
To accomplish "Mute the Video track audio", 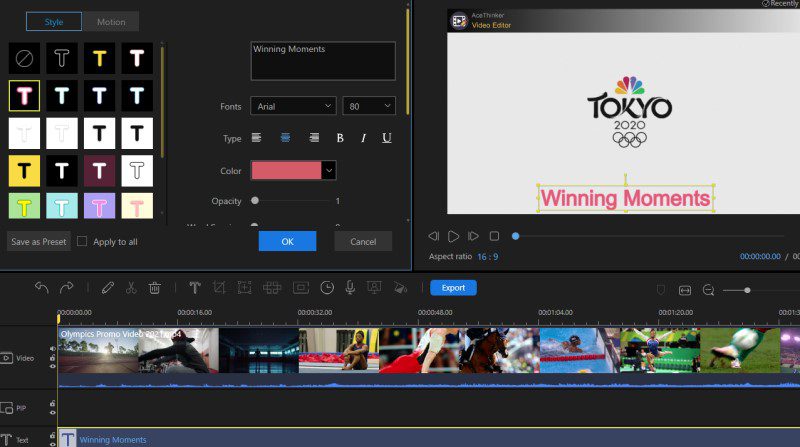I will click(x=52, y=349).
